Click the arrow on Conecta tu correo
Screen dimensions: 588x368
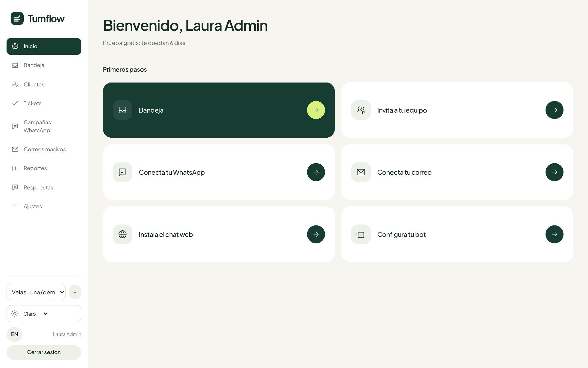pos(554,172)
